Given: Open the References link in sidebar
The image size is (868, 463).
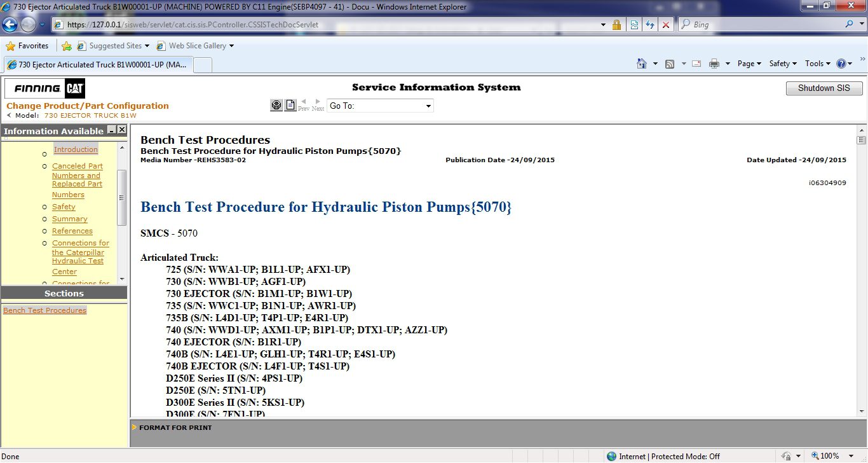Looking at the screenshot, I should pos(72,231).
